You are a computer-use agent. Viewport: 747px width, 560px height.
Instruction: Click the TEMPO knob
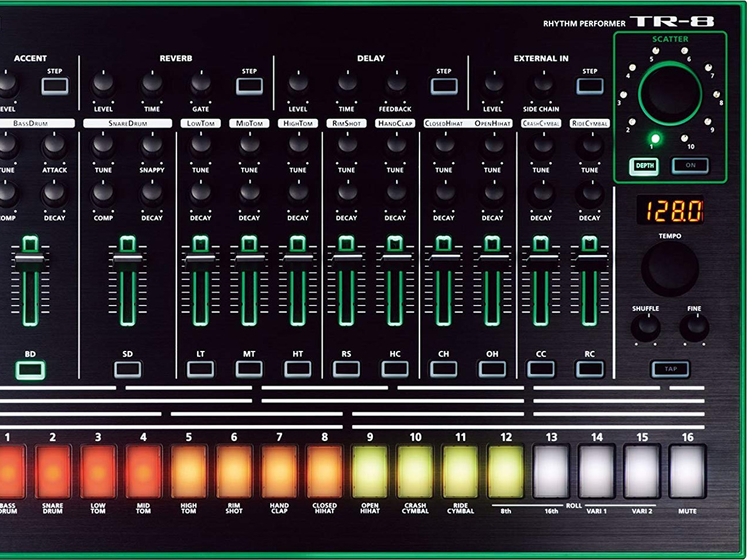669,269
